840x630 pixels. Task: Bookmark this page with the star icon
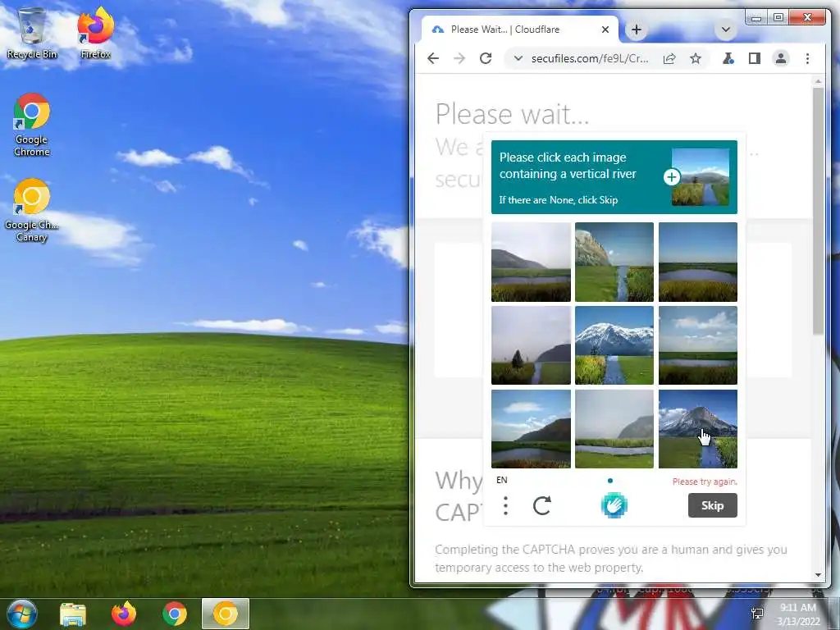(696, 58)
